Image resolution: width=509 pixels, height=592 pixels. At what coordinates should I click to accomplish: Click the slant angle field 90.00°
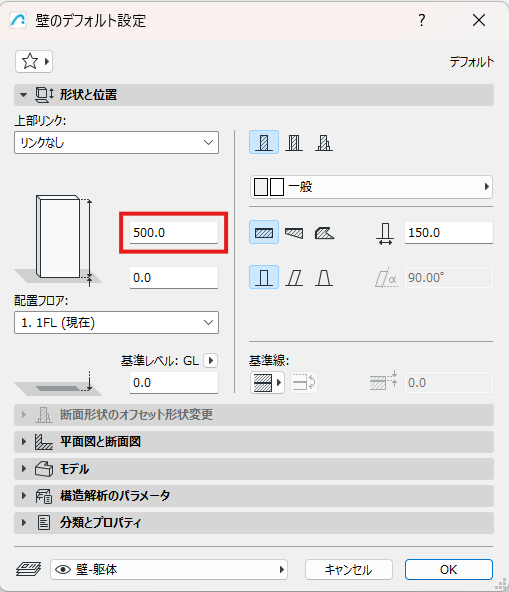(x=449, y=278)
